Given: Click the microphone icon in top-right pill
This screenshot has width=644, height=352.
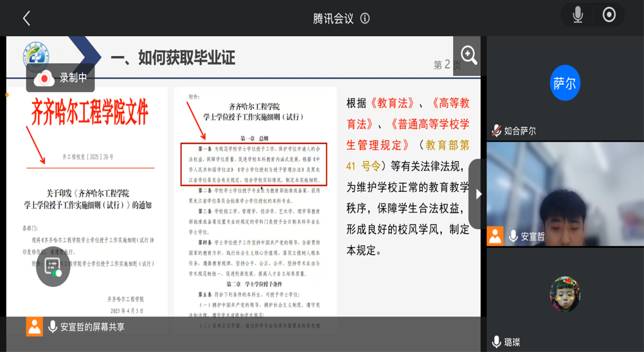Looking at the screenshot, I should [x=578, y=15].
